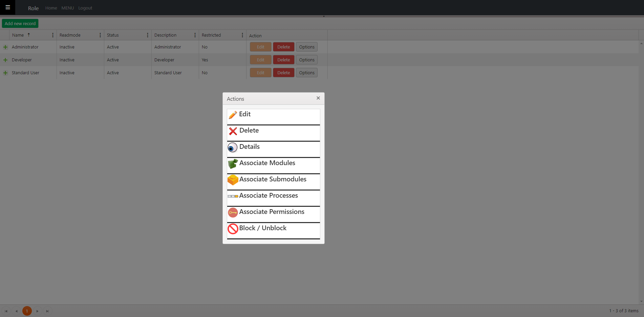This screenshot has width=644, height=317.
Task: Click Edit button for Standard User
Action: coord(261,73)
